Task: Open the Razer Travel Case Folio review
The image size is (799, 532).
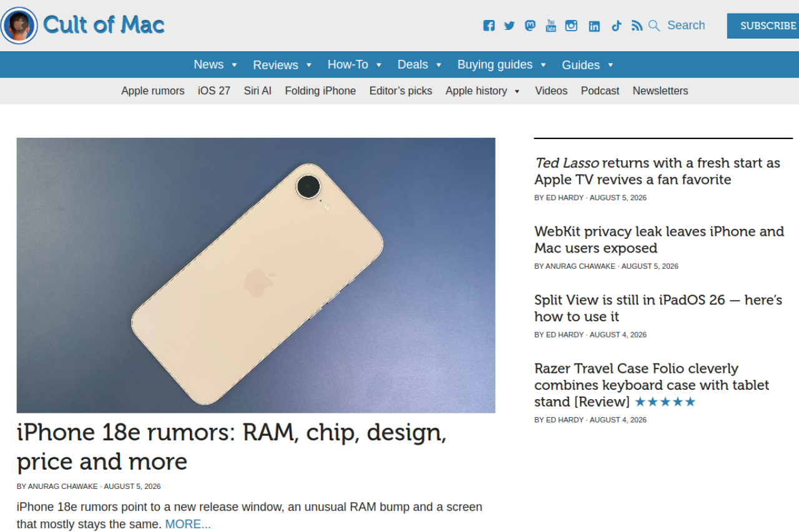Action: pyautogui.click(x=652, y=385)
